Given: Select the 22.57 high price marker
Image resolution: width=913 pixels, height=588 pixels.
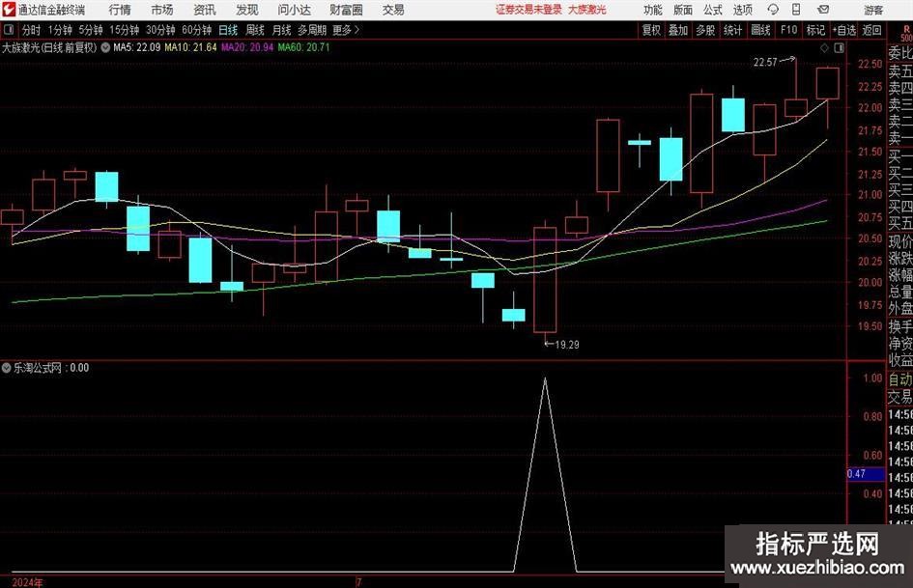Looking at the screenshot, I should coord(765,62).
